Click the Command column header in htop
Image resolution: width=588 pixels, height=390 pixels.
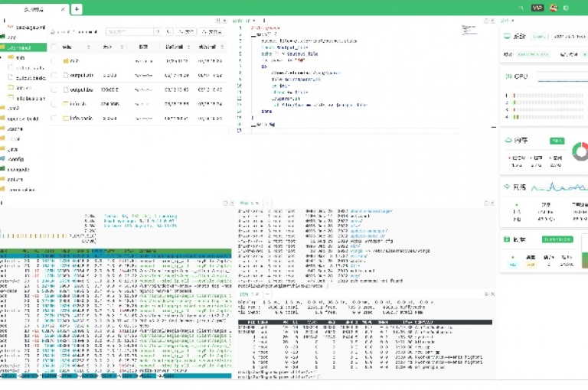pyautogui.click(x=148, y=251)
